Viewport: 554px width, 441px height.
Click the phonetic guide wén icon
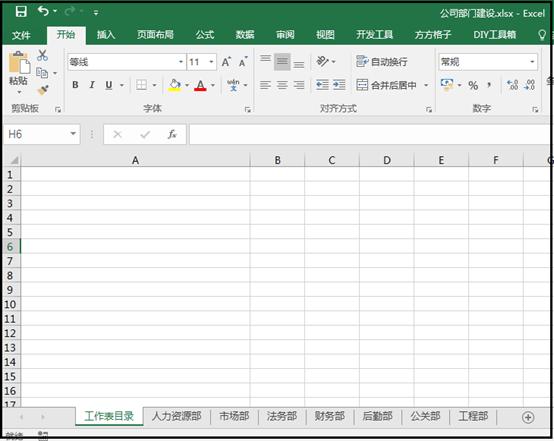(x=233, y=85)
